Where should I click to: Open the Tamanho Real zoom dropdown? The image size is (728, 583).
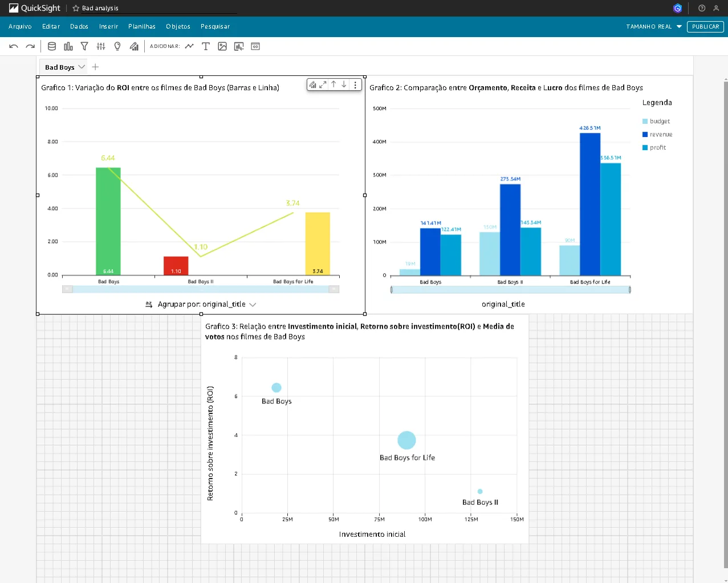pyautogui.click(x=654, y=26)
